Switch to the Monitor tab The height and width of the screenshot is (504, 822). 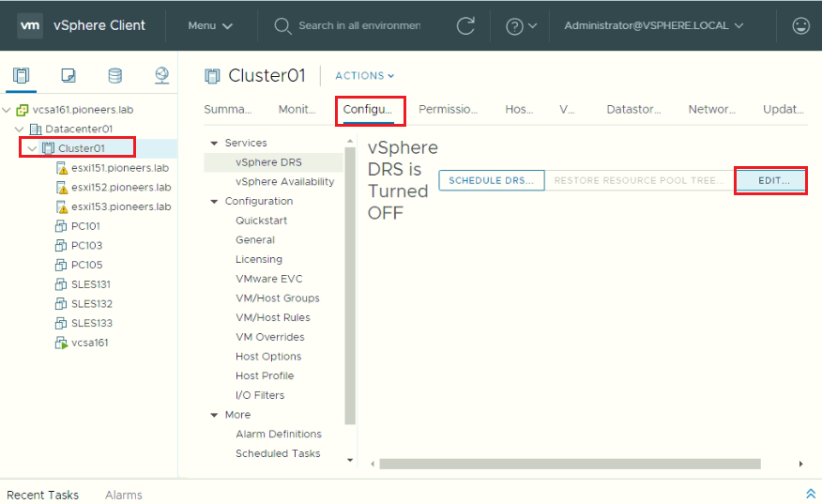(x=297, y=110)
